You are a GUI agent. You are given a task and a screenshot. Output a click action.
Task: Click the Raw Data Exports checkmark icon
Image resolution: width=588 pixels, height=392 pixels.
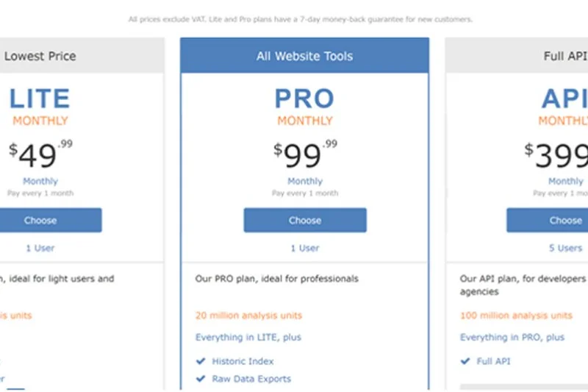coord(200,379)
